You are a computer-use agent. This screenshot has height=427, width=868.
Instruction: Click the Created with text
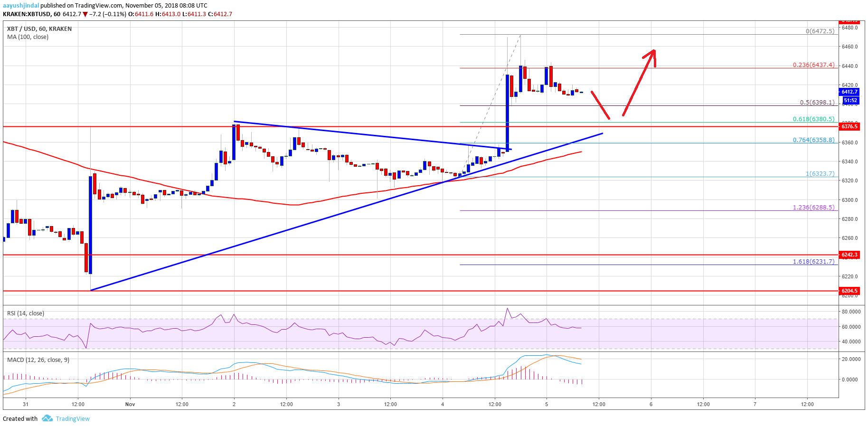20,418
